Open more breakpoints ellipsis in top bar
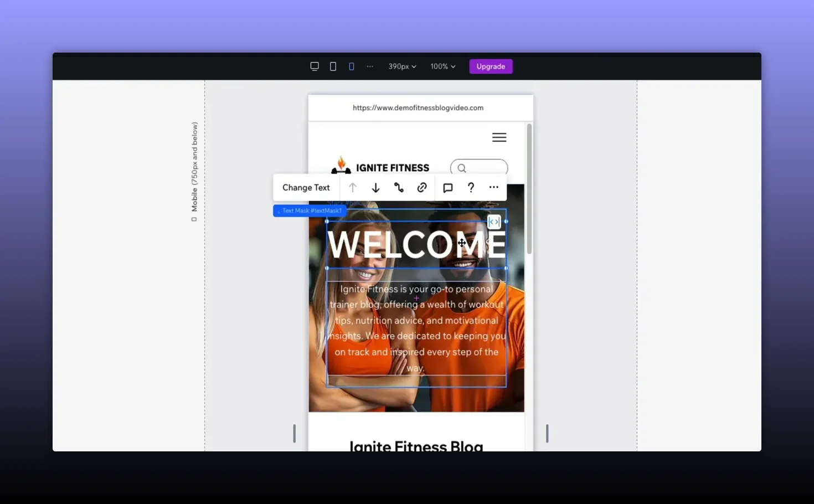The width and height of the screenshot is (814, 504). pos(370,66)
